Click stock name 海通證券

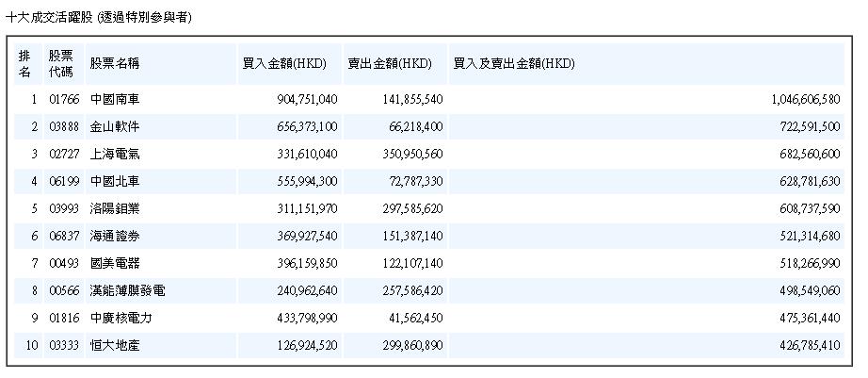(114, 236)
